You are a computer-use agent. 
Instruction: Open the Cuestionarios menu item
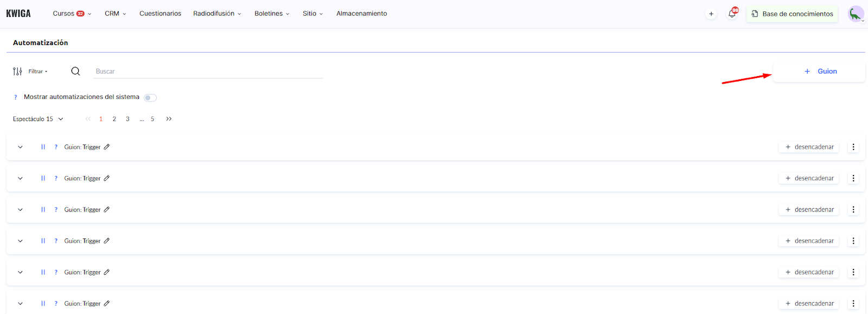tap(160, 14)
